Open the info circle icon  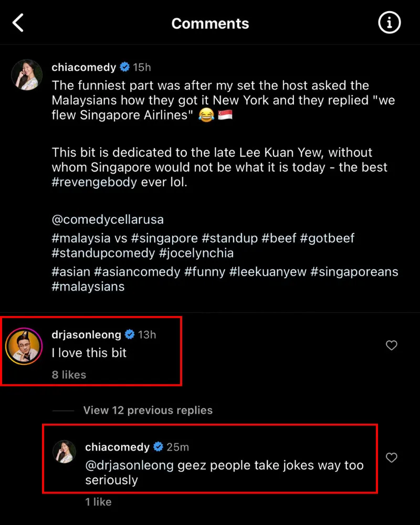(x=389, y=23)
